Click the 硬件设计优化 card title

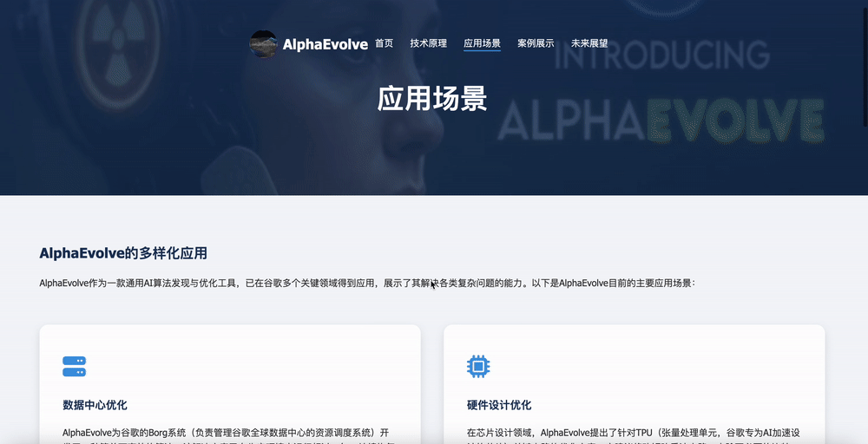pyautogui.click(x=499, y=405)
